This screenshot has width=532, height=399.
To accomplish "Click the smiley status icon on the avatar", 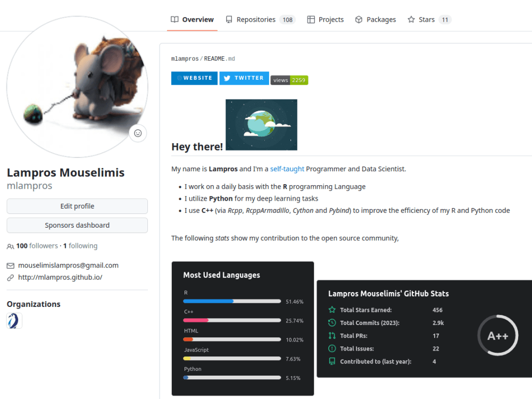I will (x=138, y=133).
